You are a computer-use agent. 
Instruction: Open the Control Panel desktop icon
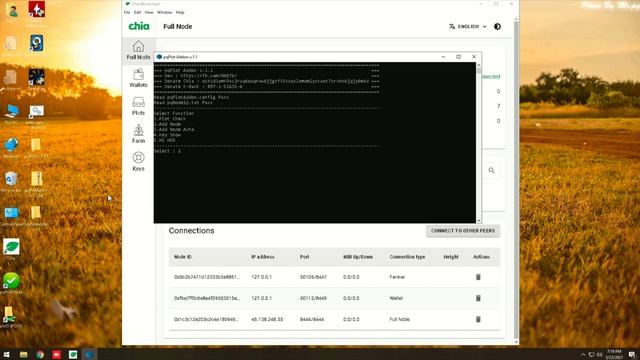tap(11, 216)
